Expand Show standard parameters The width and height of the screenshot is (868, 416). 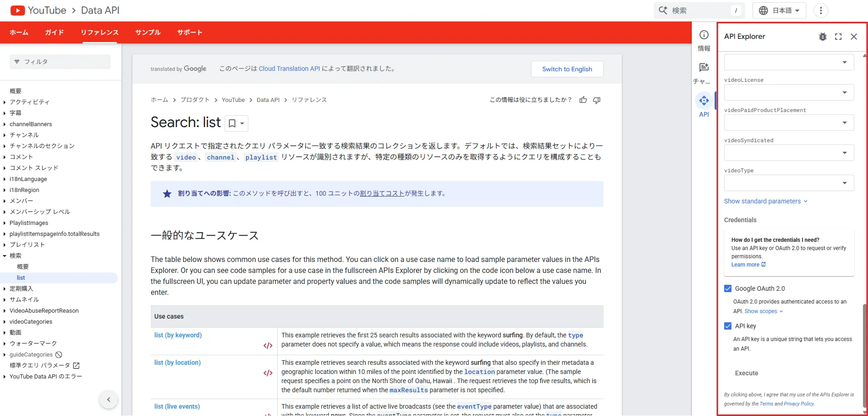pos(766,201)
